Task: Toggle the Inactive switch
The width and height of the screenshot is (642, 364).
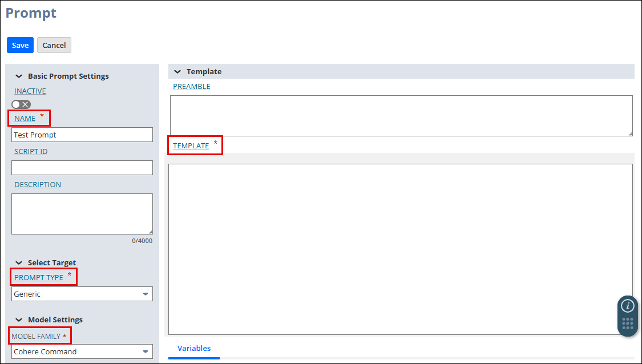Action: pos(21,104)
